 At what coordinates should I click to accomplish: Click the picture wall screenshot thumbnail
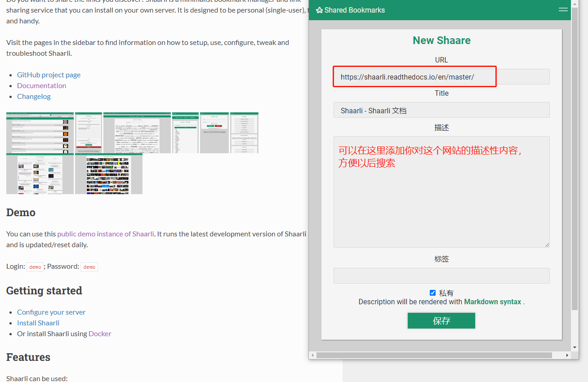tap(108, 174)
